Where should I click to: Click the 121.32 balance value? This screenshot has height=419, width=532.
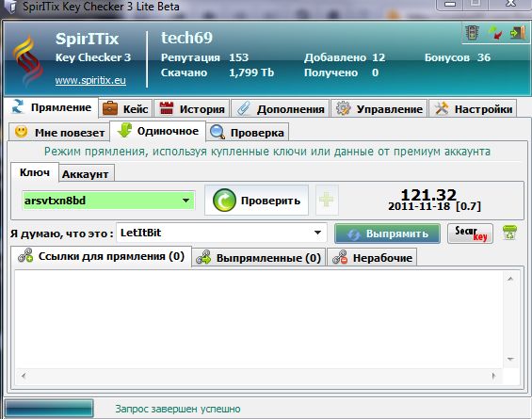pyautogui.click(x=428, y=195)
